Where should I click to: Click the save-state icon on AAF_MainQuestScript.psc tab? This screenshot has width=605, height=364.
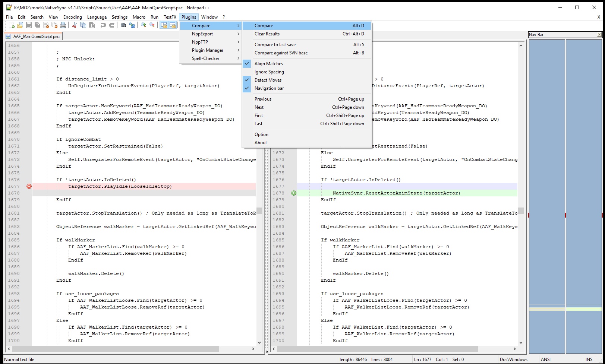pyautogui.click(x=8, y=37)
